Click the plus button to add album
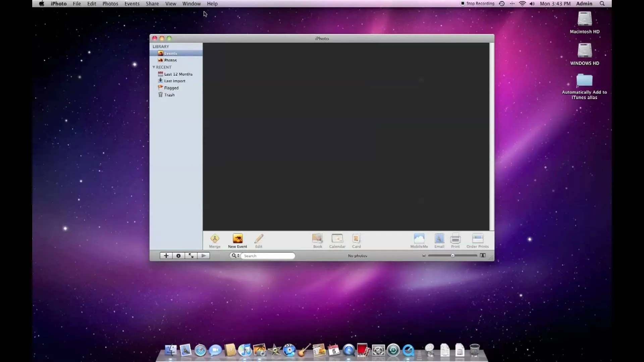 pyautogui.click(x=166, y=256)
